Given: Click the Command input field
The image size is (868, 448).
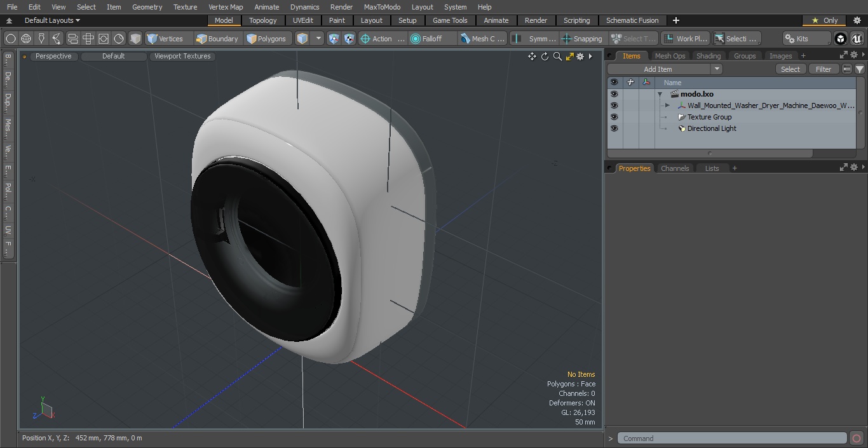Looking at the screenshot, I should [x=732, y=438].
